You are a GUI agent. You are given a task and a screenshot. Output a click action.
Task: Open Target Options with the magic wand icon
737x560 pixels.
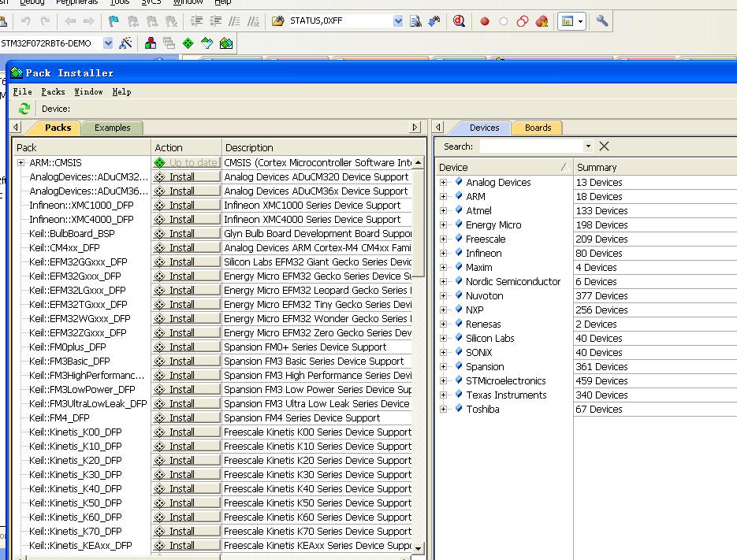click(125, 43)
